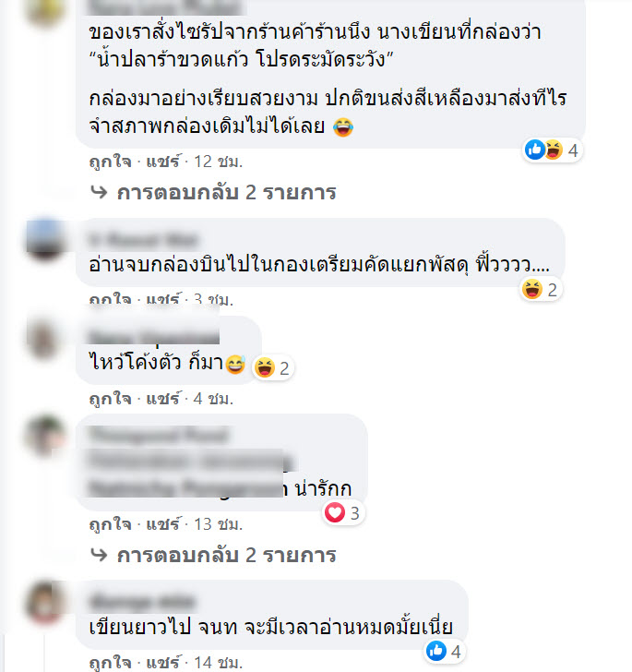Expand การตอบกลับ 2 รายการ under first comment
632x672 pixels.
click(x=226, y=192)
